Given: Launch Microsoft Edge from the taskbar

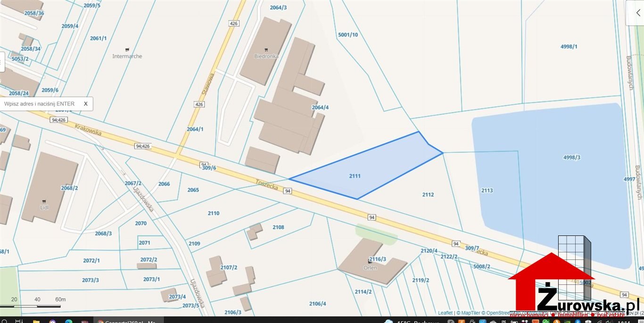Looking at the screenshot, I should (68, 321).
